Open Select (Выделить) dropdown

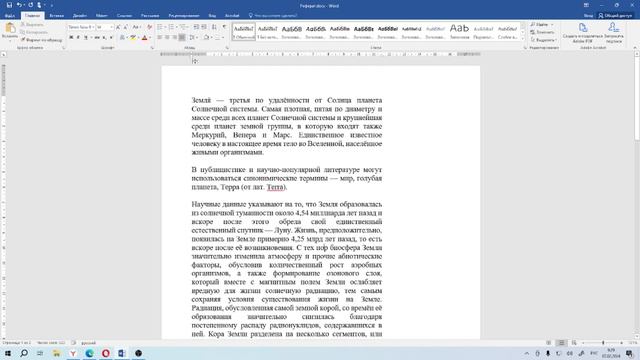click(543, 40)
